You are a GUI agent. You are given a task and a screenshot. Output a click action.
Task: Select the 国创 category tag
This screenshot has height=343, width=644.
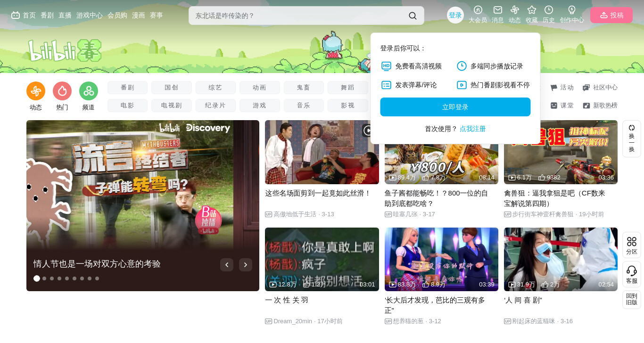(172, 88)
